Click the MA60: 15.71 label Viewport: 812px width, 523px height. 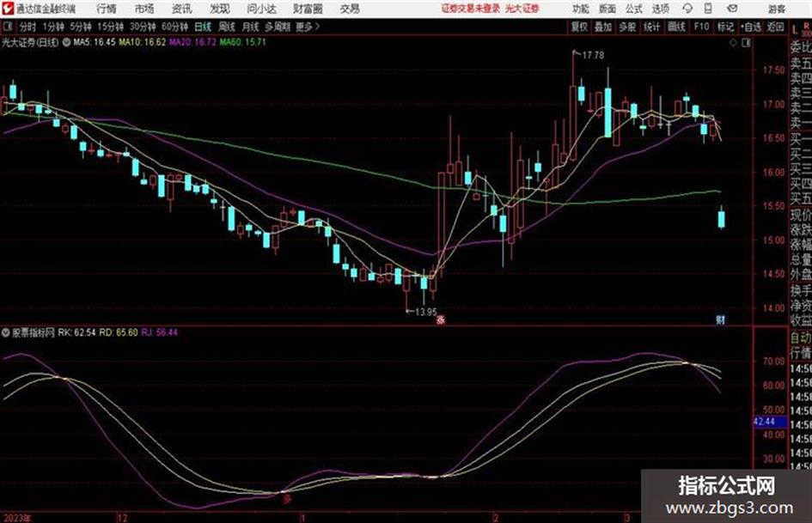[243, 42]
